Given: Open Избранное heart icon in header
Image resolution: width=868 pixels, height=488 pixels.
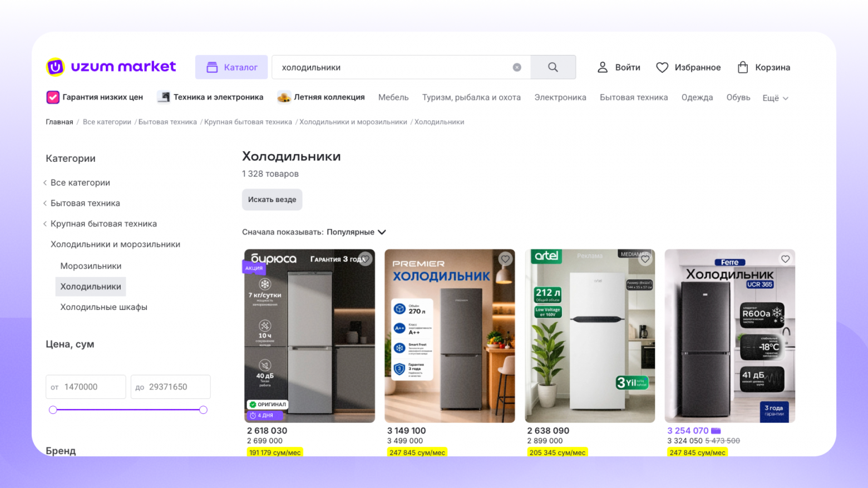Looking at the screenshot, I should pyautogui.click(x=662, y=67).
